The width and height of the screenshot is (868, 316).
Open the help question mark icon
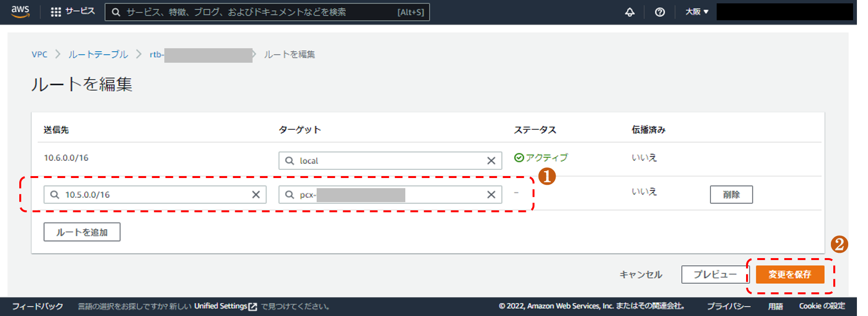[660, 12]
